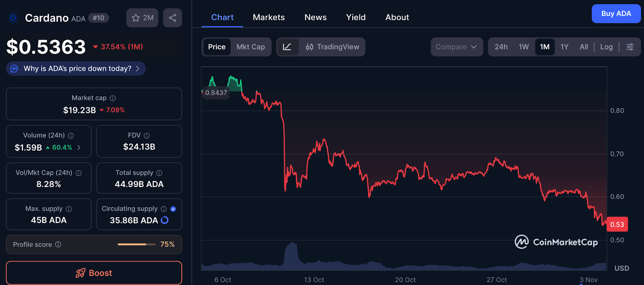Open the Compare dropdown
Screen dimensions: 644x285
(x=456, y=47)
